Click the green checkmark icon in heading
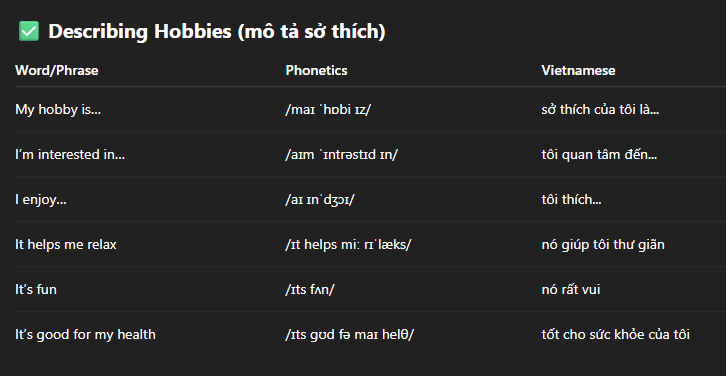The image size is (726, 376). 29,31
